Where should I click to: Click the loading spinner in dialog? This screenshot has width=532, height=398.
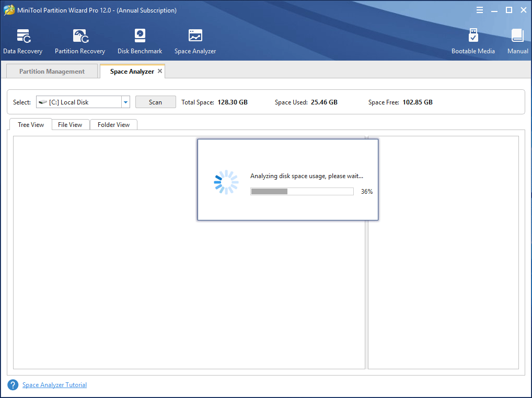coord(226,182)
